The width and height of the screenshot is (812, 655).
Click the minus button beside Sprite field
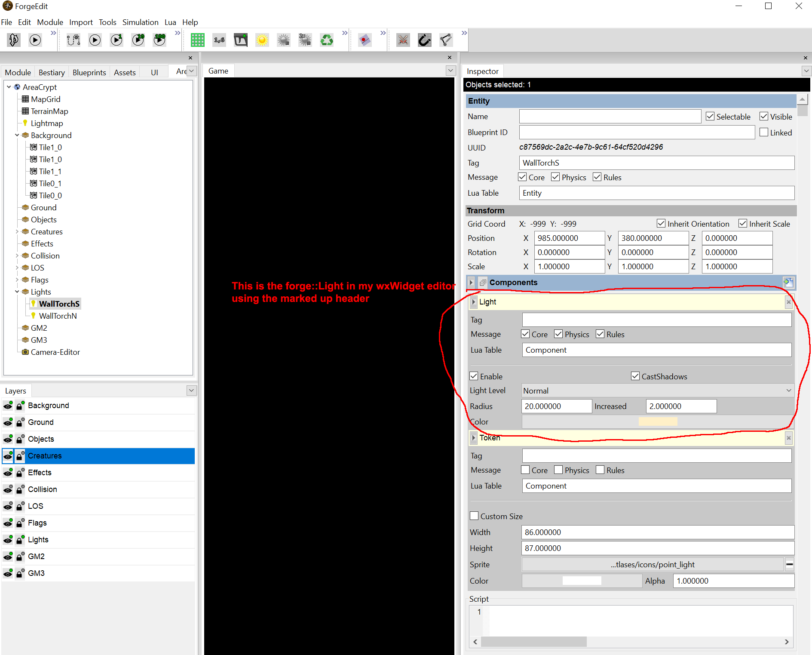[790, 564]
